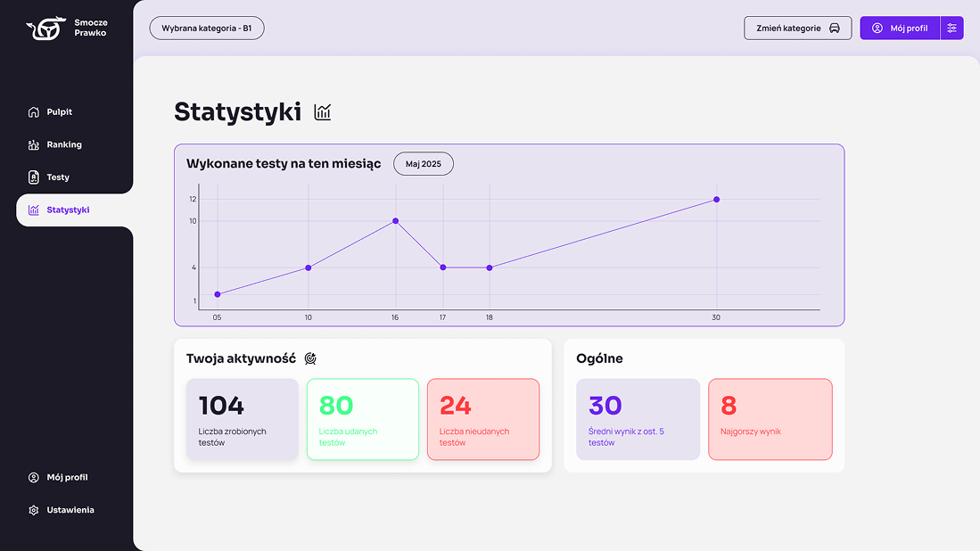The image size is (980, 551).
Task: Click the green Liczba udanych testów card
Action: 363,419
